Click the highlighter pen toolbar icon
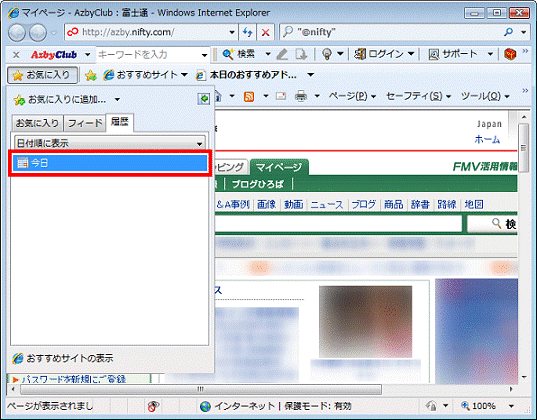537x420 pixels. click(282, 54)
